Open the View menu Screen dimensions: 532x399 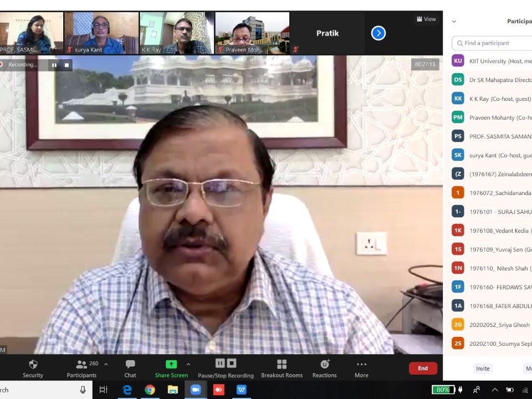426,19
